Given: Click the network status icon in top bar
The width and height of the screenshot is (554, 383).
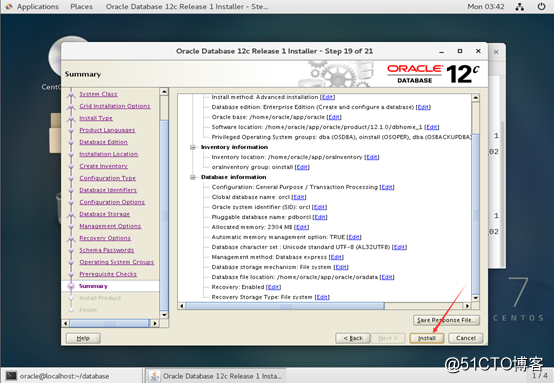Looking at the screenshot, I should coord(520,6).
